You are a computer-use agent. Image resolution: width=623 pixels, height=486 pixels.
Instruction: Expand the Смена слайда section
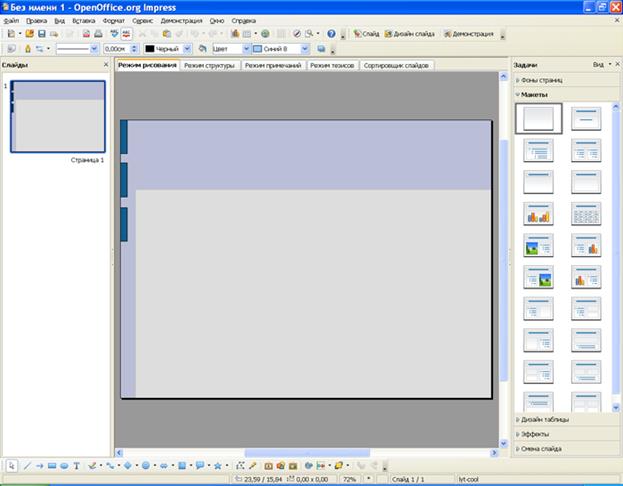[565, 449]
